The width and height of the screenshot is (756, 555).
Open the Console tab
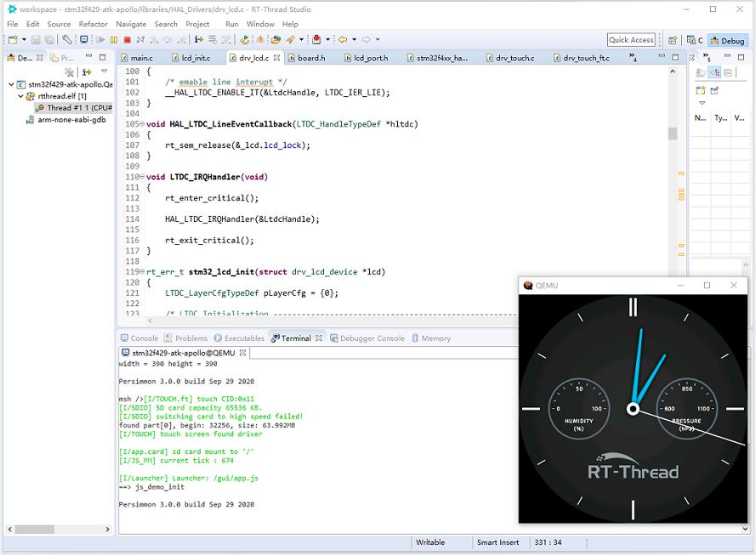tap(139, 338)
